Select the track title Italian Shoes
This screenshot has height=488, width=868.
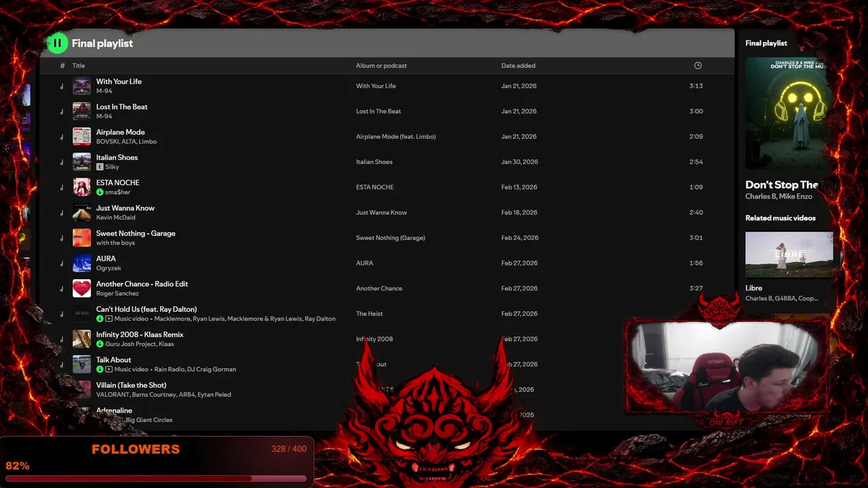[x=117, y=157]
